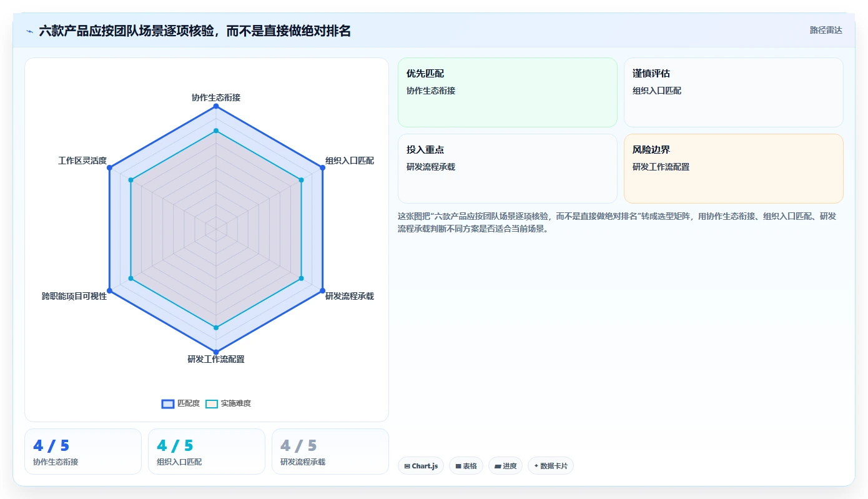Click the teal 实施难度 legend color box
This screenshot has height=499, width=868.
(x=212, y=404)
